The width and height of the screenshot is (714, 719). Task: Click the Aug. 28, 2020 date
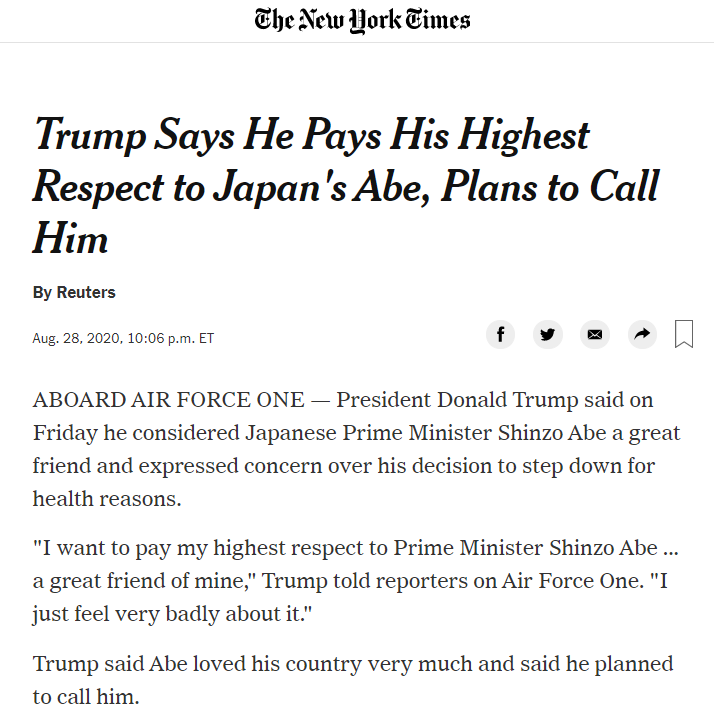click(x=75, y=338)
